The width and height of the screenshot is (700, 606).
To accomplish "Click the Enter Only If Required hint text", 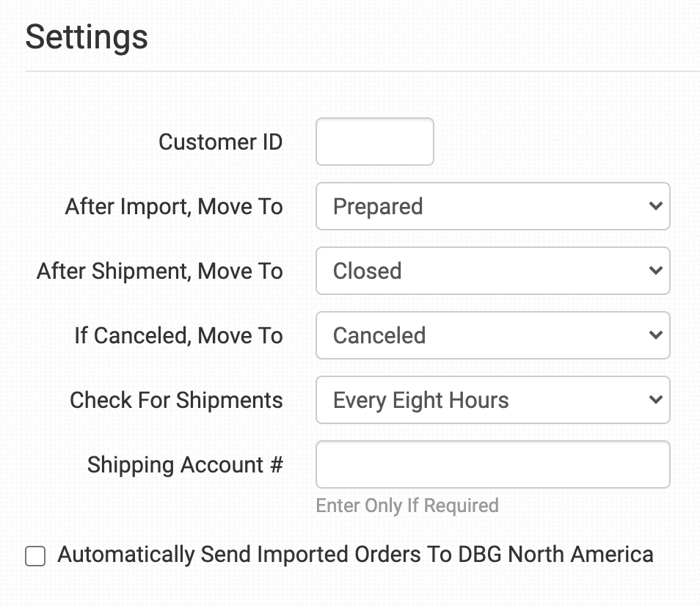I will [407, 505].
